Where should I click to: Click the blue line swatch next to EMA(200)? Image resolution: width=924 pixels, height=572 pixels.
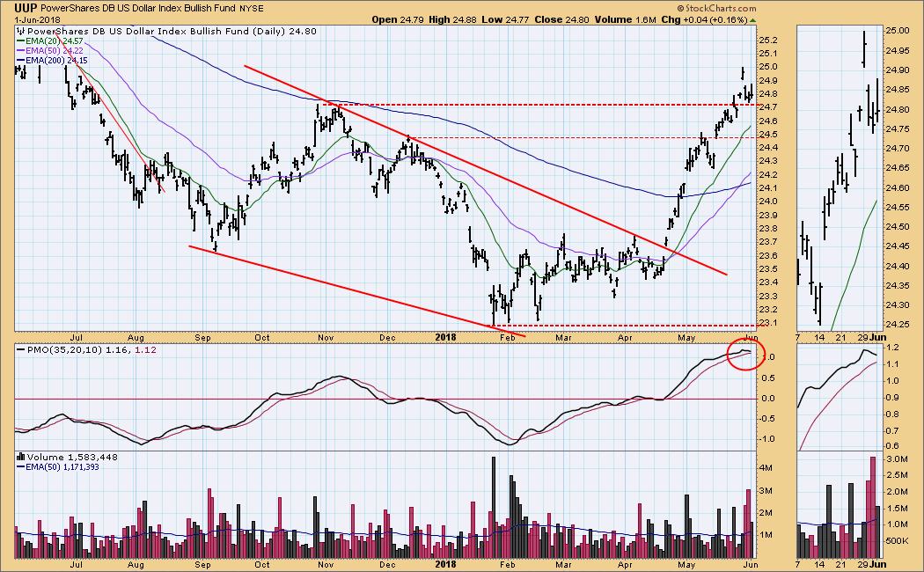pos(20,60)
